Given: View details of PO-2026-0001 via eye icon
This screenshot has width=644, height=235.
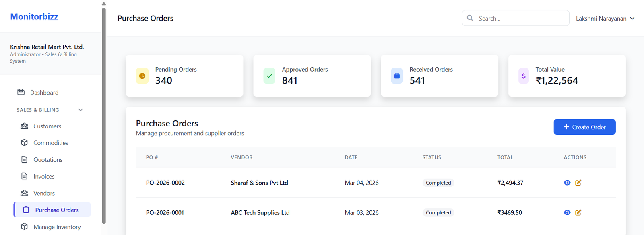Looking at the screenshot, I should (x=567, y=212).
